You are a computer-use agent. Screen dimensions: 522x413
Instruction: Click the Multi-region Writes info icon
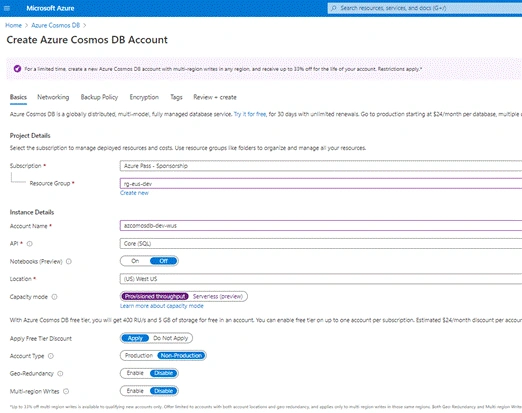pyautogui.click(x=66, y=391)
